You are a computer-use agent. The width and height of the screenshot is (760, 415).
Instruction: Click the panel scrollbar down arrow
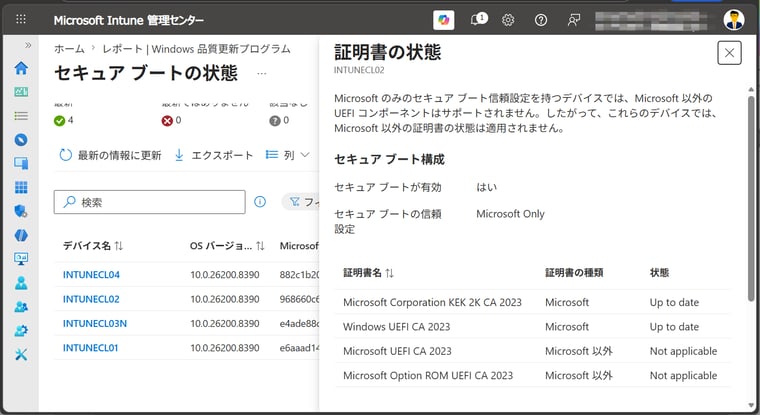pos(751,405)
